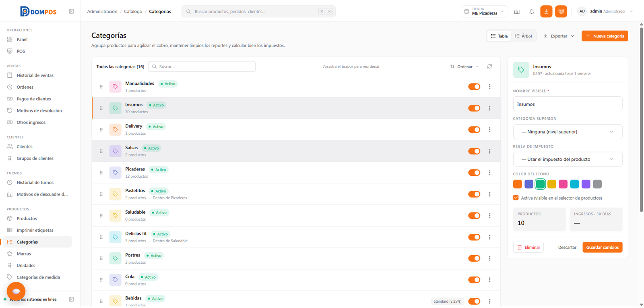Uncheck the Activa visibility checkbox
644x308 pixels.
tap(516, 198)
